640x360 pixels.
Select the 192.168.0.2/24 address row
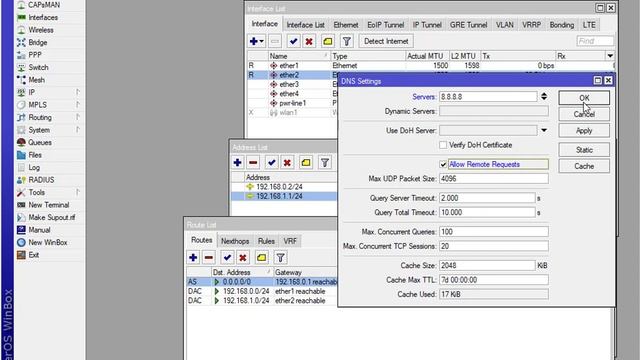(x=284, y=187)
